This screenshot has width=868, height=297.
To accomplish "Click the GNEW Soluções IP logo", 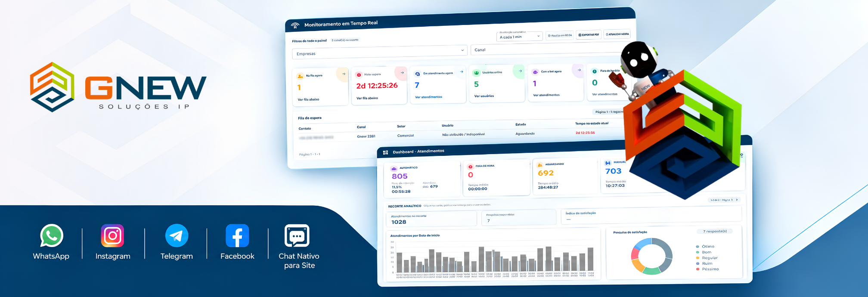I will pyautogui.click(x=118, y=87).
